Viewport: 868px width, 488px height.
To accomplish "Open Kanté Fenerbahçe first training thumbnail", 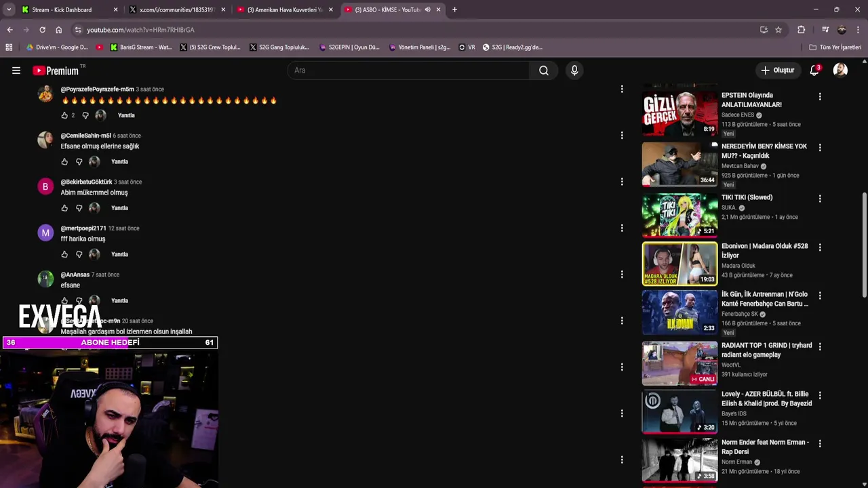I will coord(679,312).
